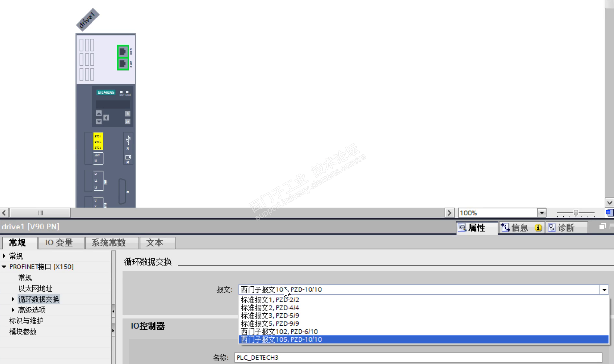Choose 西门子报文102, PZD-6/10 from the list
Viewport: 614px width, 364px height.
coord(424,332)
